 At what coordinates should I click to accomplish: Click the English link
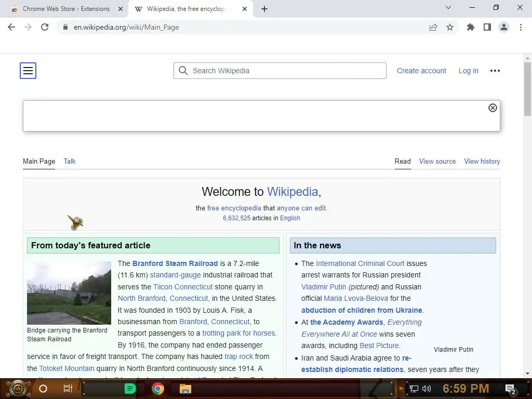(x=290, y=218)
